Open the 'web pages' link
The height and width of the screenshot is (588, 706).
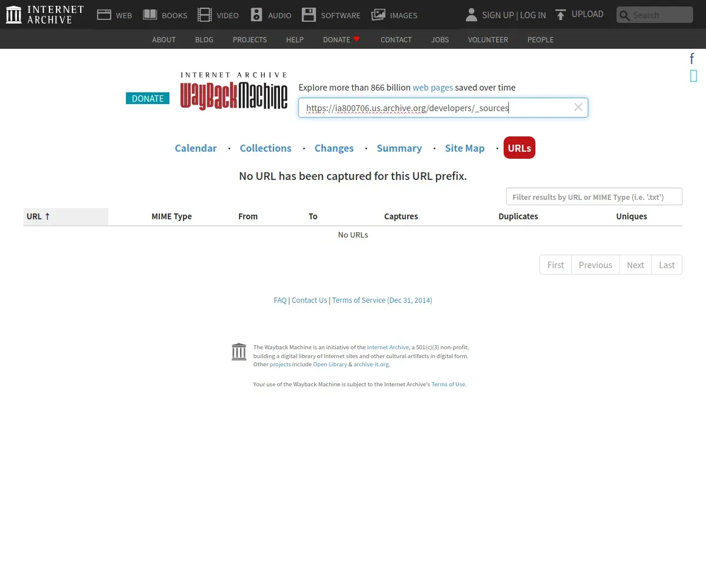click(x=432, y=88)
